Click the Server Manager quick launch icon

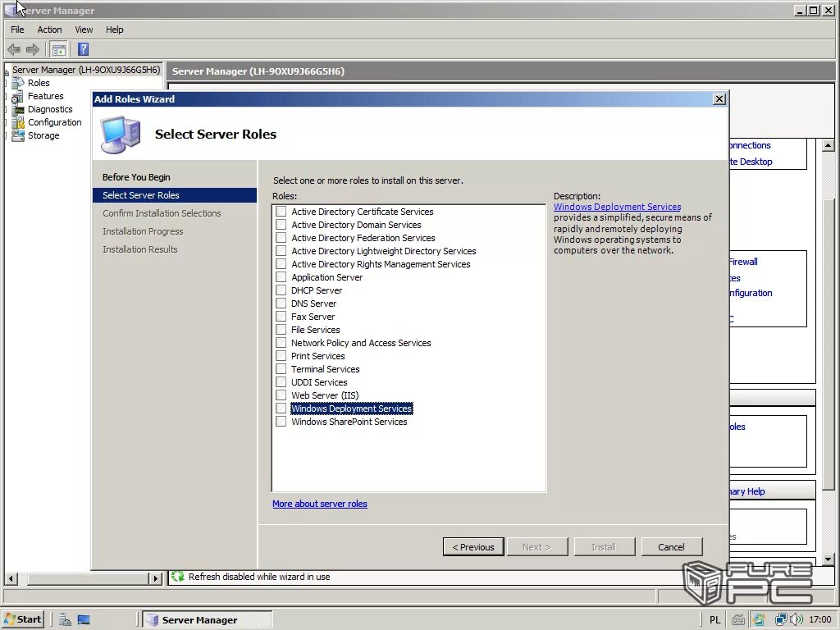[x=66, y=620]
